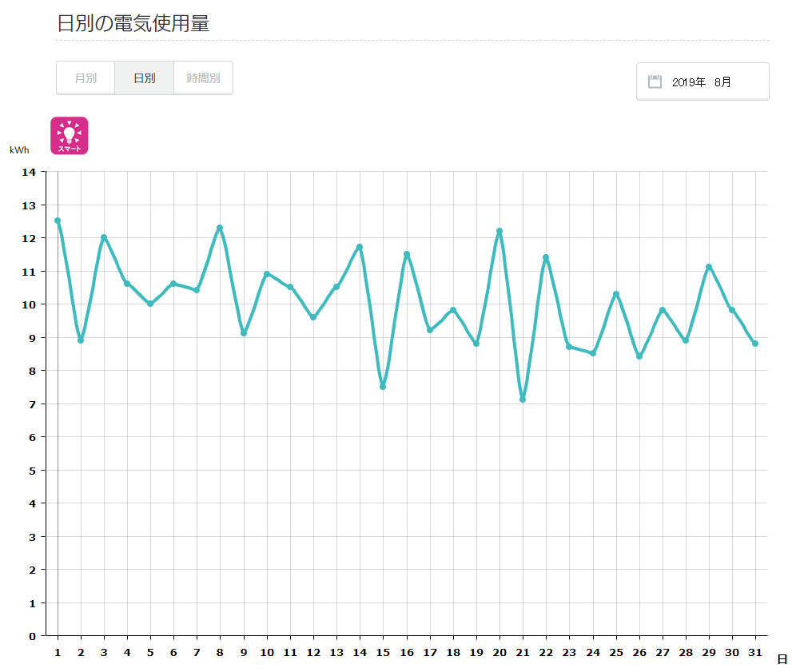Click the y-axis label 7
The height and width of the screenshot is (672, 792).
pos(32,404)
